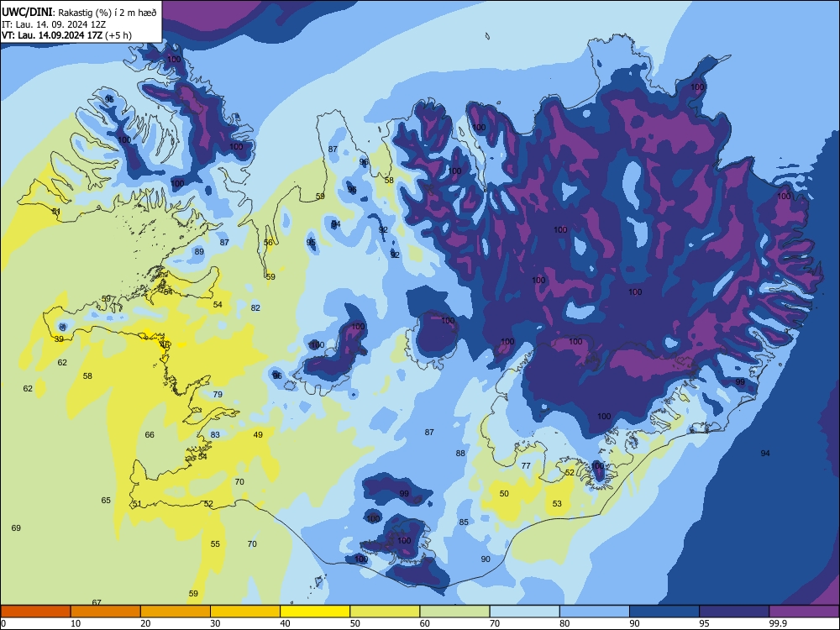Select the "40" legend tick label
840x630 pixels.
[x=285, y=623]
